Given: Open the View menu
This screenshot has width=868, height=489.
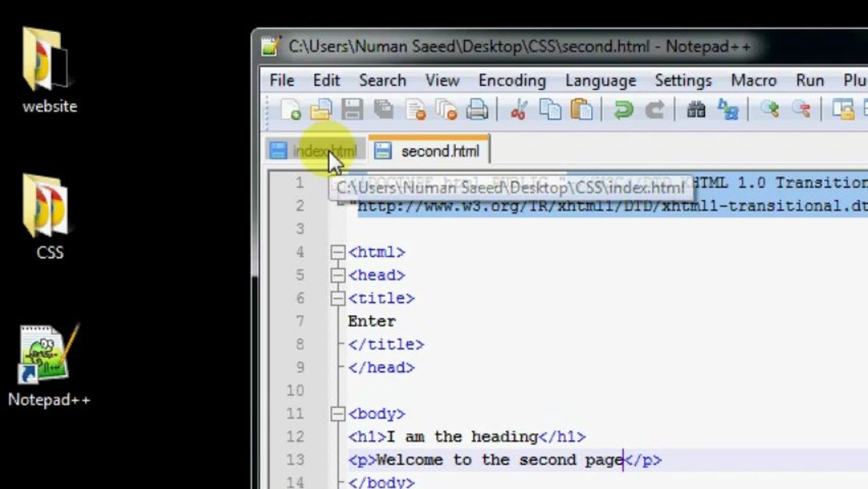Looking at the screenshot, I should click(442, 80).
